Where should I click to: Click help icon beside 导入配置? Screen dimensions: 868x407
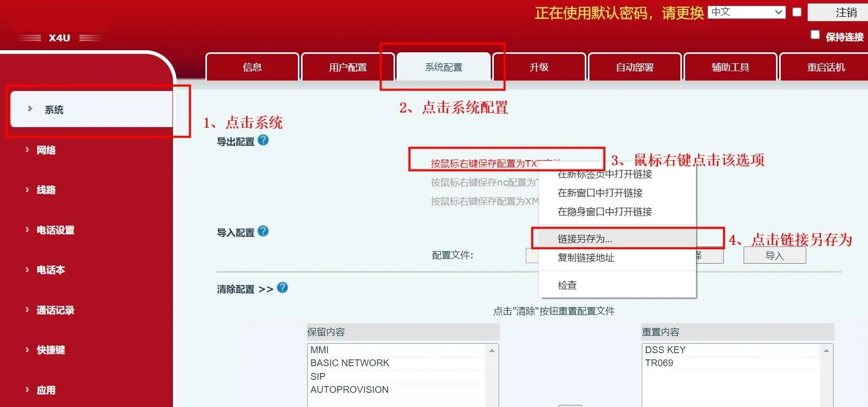[263, 231]
